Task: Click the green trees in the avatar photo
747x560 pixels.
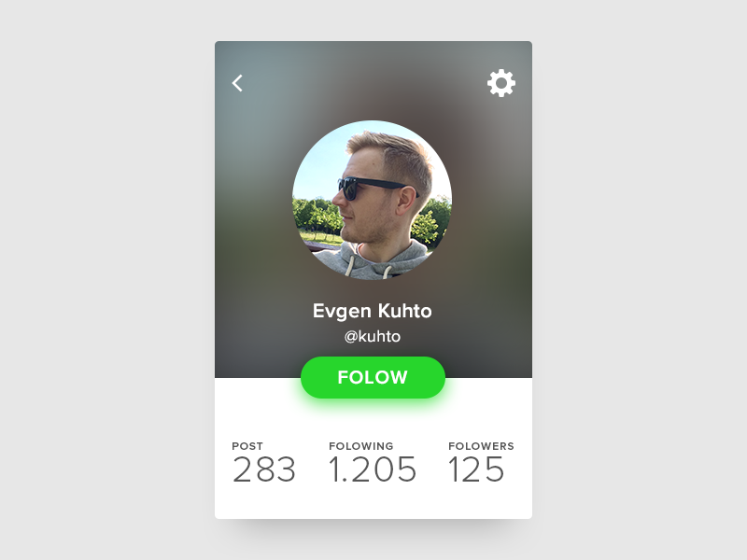Action: [x=315, y=217]
